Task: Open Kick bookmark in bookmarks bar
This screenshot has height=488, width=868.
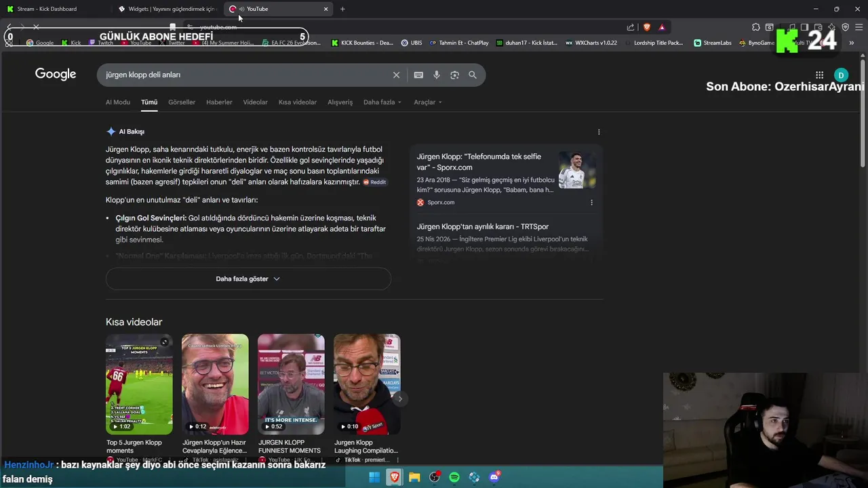Action: coord(71,43)
